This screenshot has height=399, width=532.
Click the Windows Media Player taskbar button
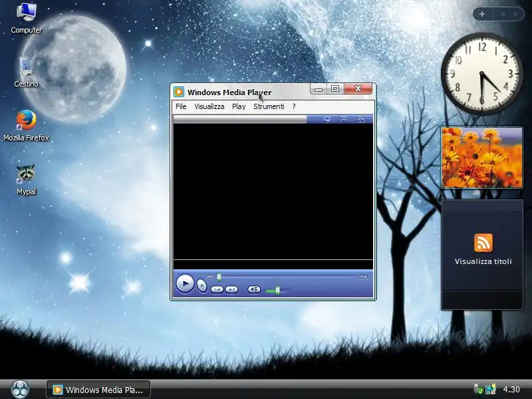pos(98,390)
